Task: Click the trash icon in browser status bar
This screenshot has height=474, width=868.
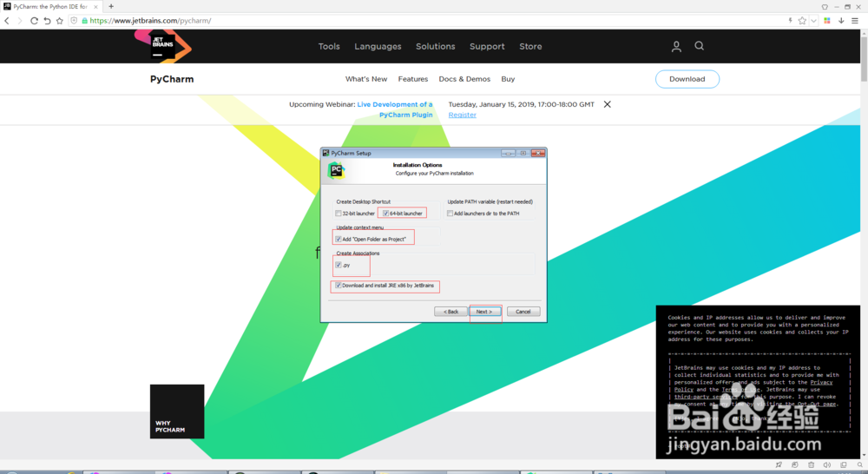Action: [x=811, y=465]
